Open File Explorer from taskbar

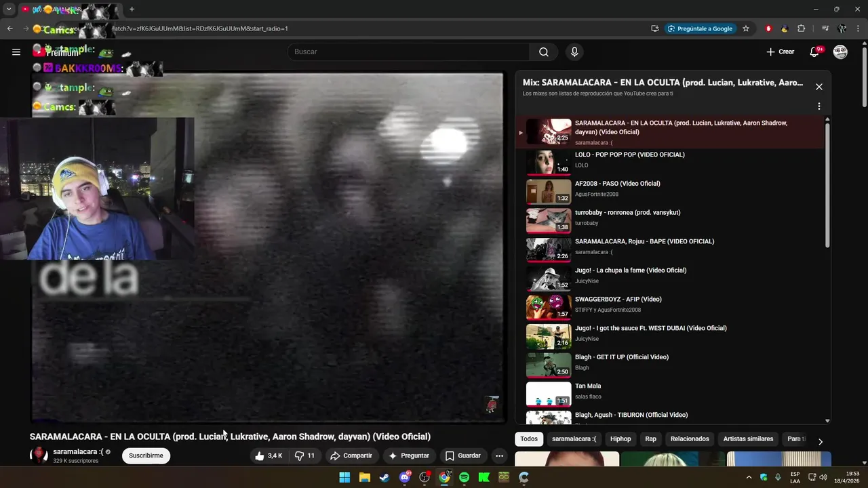coord(364,477)
